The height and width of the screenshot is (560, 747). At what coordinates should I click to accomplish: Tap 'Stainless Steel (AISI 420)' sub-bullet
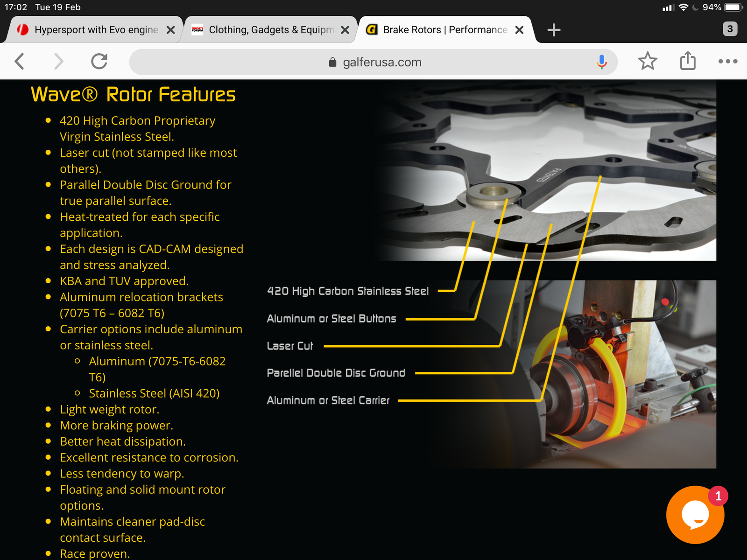154,393
